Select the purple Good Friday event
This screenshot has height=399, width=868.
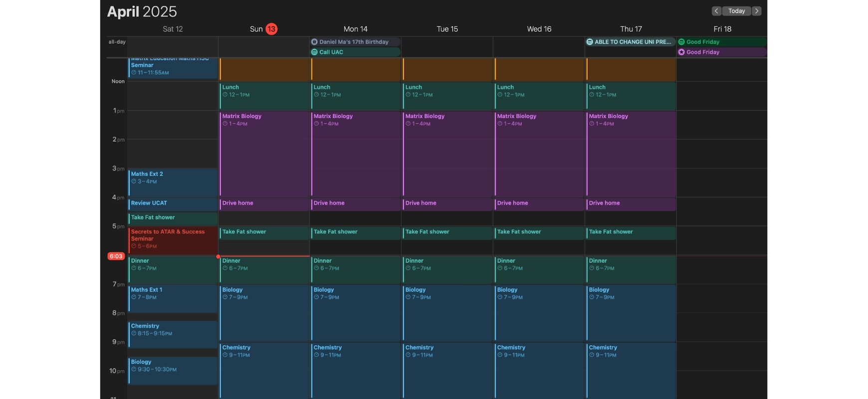[722, 52]
